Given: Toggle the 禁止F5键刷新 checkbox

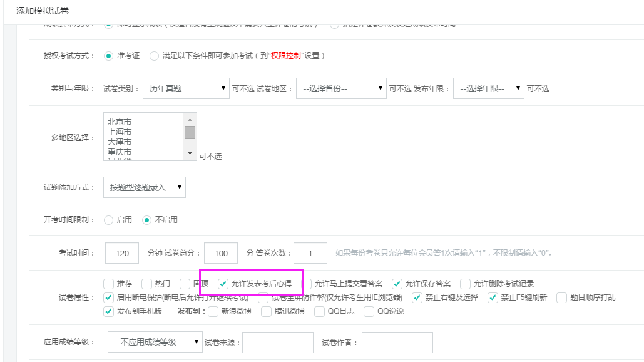Looking at the screenshot, I should tap(493, 297).
